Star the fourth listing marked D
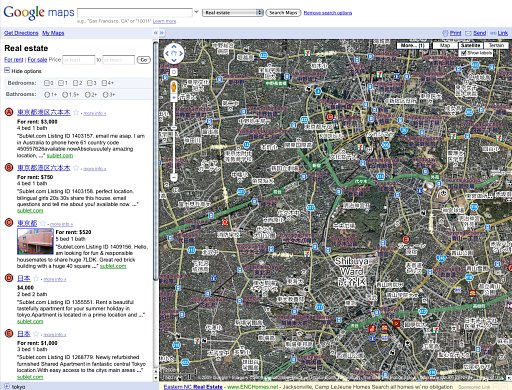 [x=36, y=279]
